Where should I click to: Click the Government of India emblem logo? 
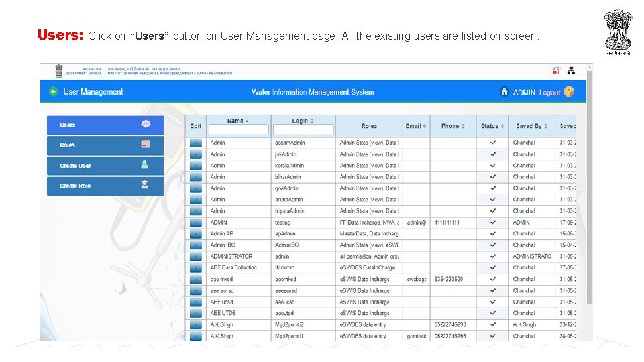tap(59, 70)
